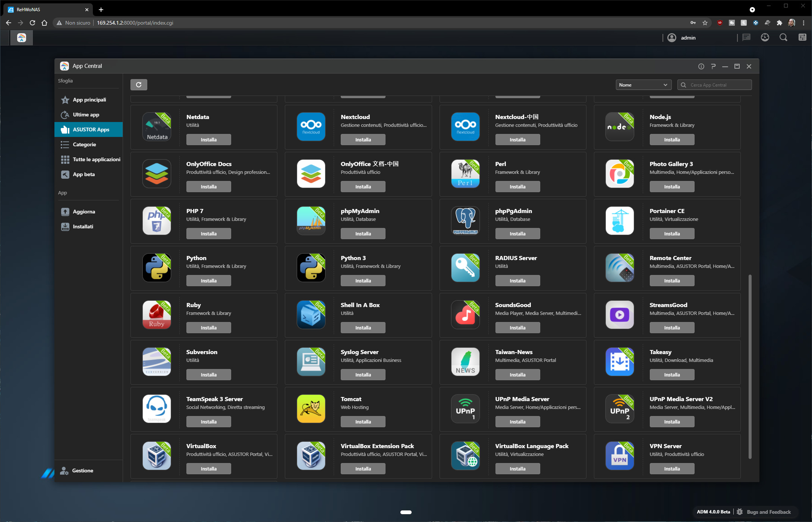Open ADM search magnifier in top bar
812x522 pixels.
783,37
